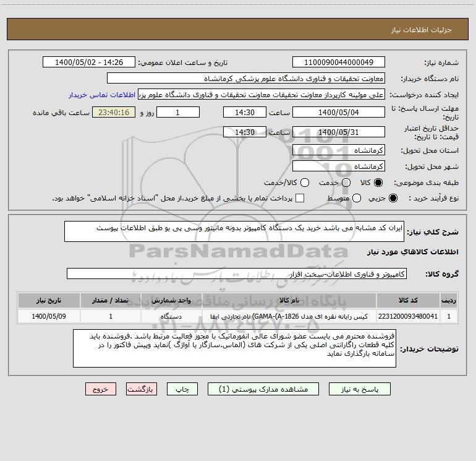Click the تعداد / مقدار column header

coord(111,300)
